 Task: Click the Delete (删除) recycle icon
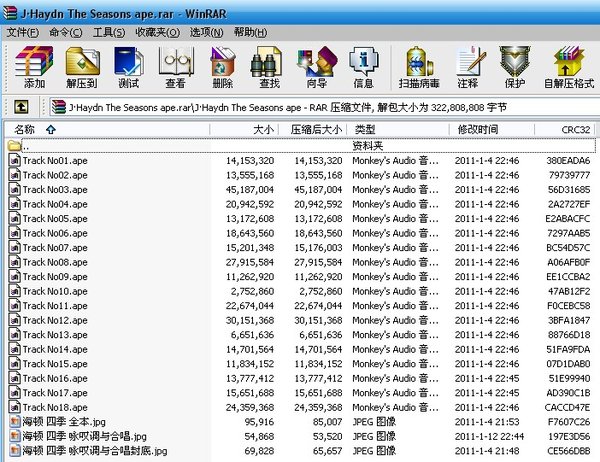[x=223, y=67]
